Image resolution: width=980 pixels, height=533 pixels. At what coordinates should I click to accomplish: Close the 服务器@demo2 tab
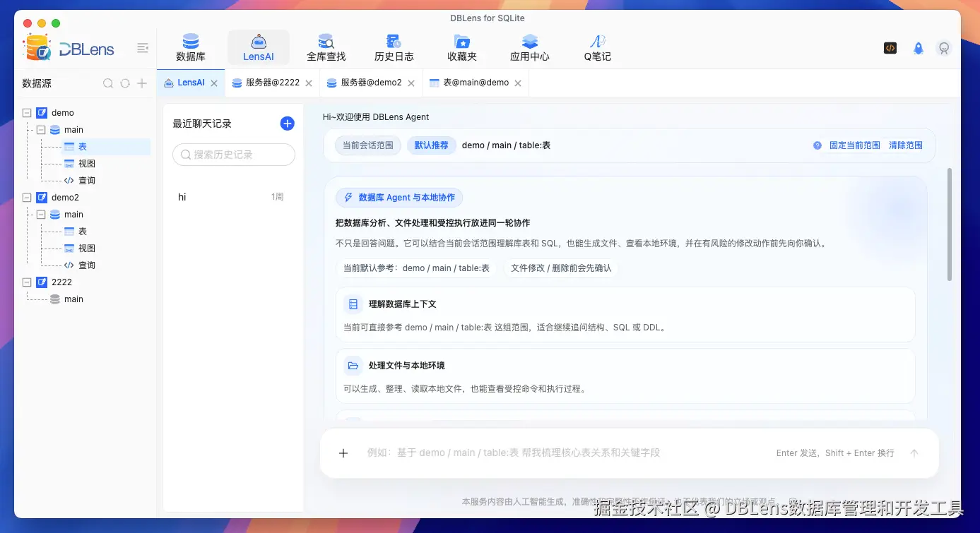[411, 83]
